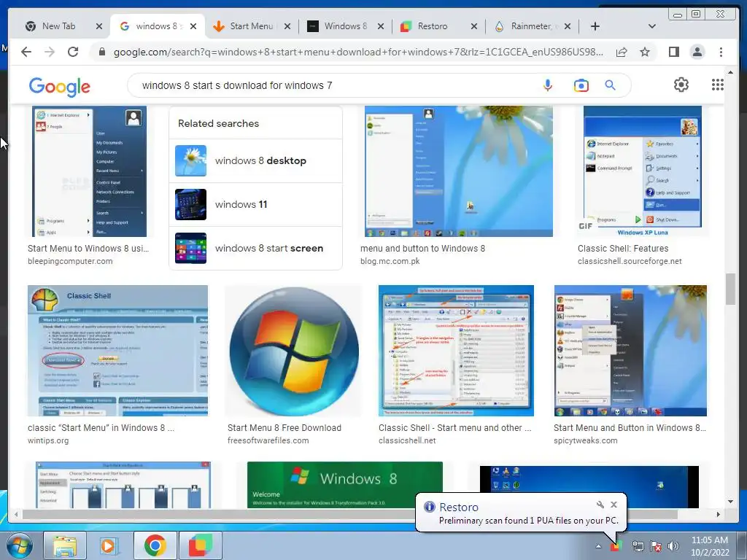Close the Restoro notification balloon
Viewport: 747px width, 560px height.
614,505
